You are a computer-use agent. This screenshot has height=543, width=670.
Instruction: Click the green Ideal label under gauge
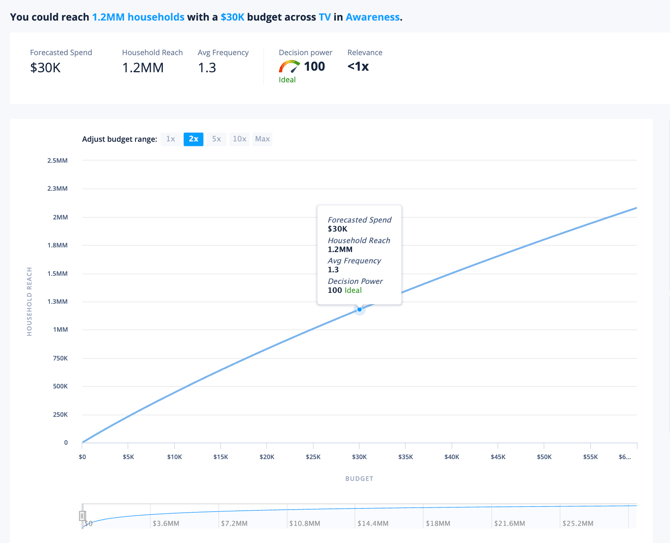[287, 80]
